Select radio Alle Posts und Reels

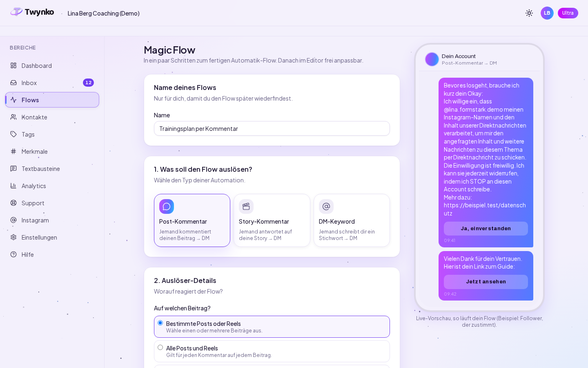pos(160,348)
